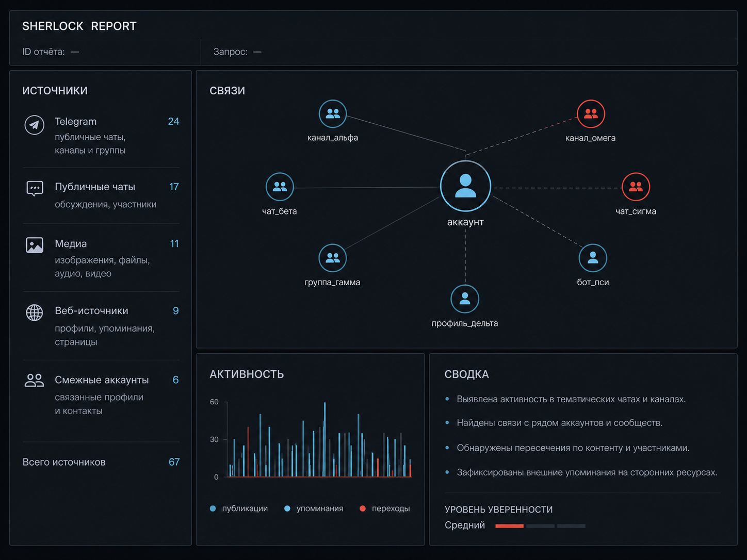Click the 'Обнаружены пересечения' summary line
Image resolution: width=747 pixels, height=560 pixels.
pos(573,448)
